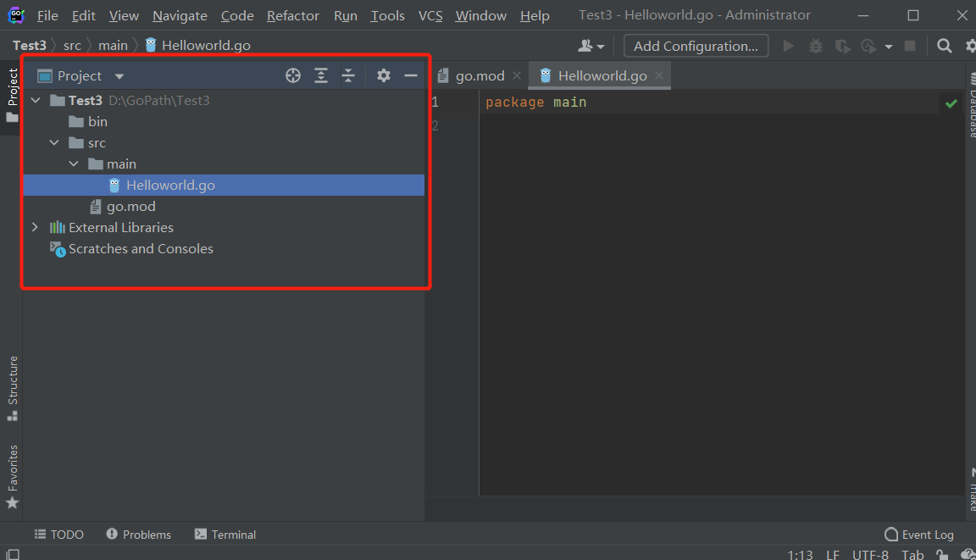Close the go.mod editor tab
976x560 pixels.
click(x=517, y=76)
